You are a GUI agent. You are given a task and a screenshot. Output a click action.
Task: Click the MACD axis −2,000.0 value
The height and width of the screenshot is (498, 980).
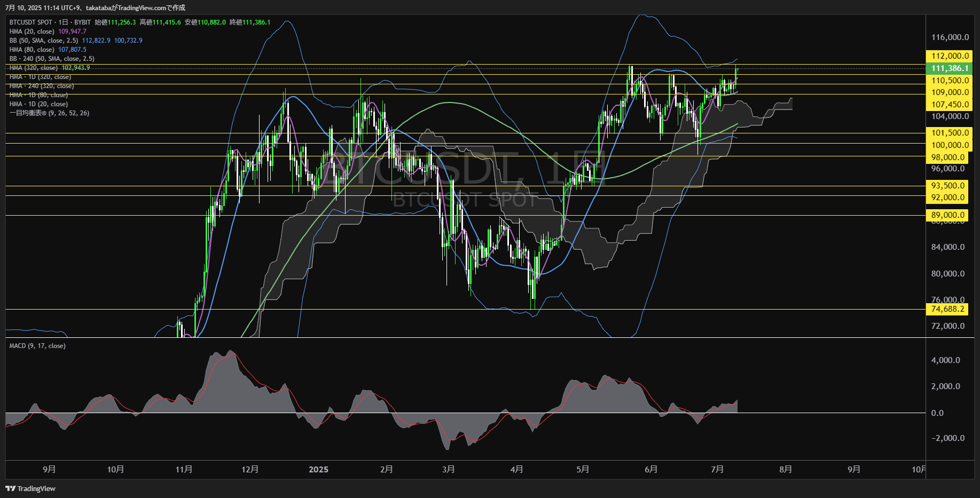[x=948, y=438]
